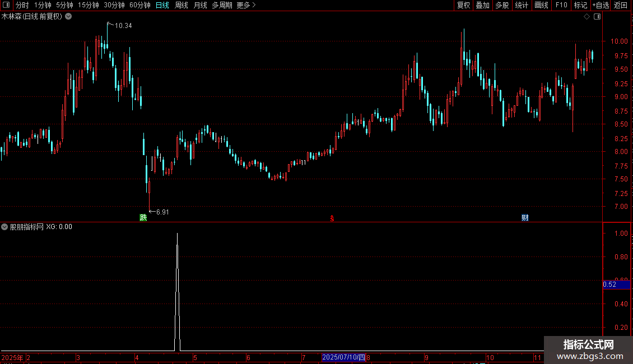The width and height of the screenshot is (633, 364).
Task: Select the 日线 daily tab
Action: point(162,5)
